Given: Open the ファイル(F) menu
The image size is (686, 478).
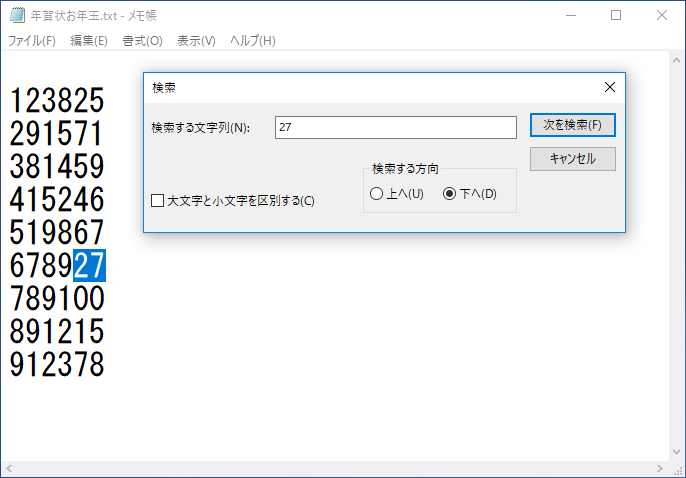Looking at the screenshot, I should 32,41.
